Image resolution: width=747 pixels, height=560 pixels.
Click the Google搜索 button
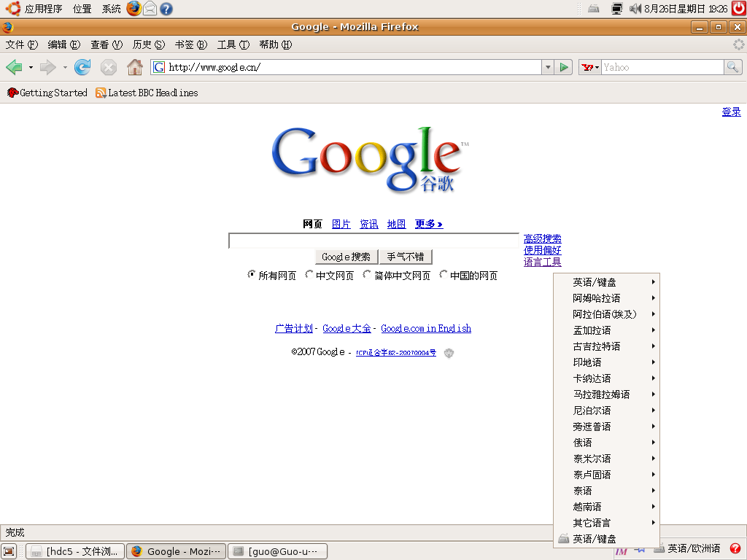347,257
